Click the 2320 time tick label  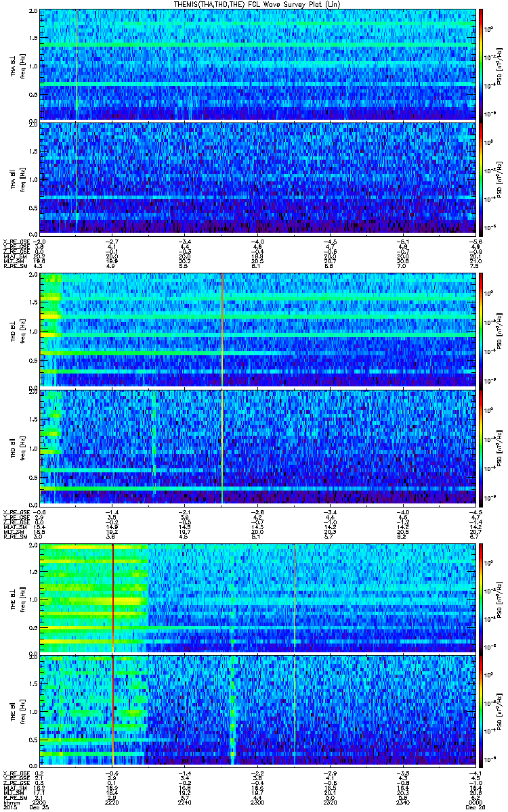pos(330,801)
